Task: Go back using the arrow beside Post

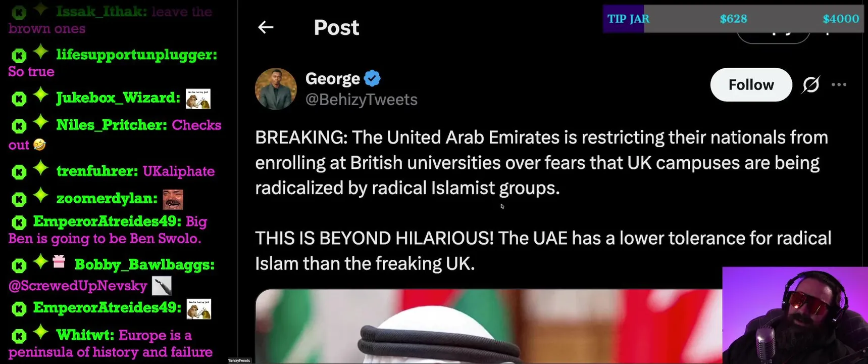Action: (266, 27)
